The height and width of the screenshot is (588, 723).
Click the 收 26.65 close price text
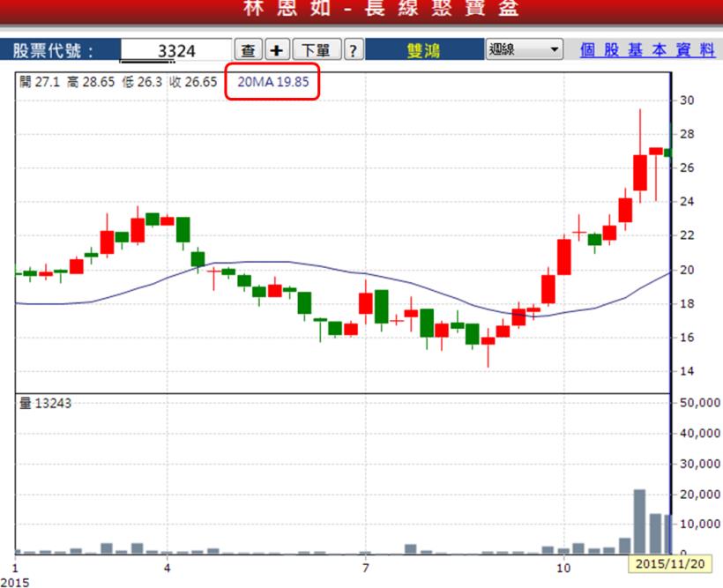click(193, 82)
